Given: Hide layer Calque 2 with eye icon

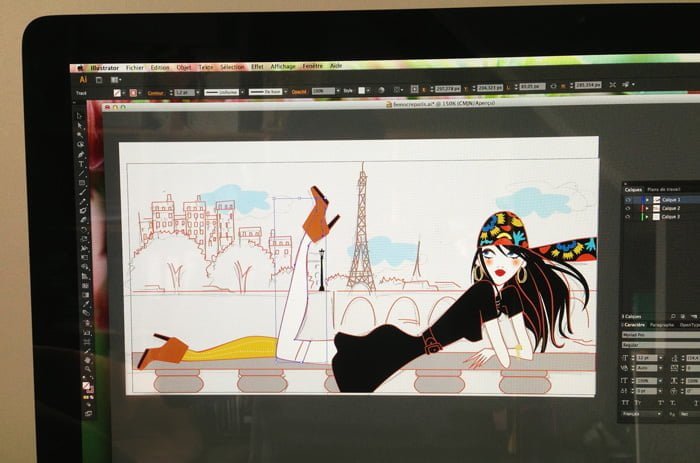Looking at the screenshot, I should [x=628, y=209].
